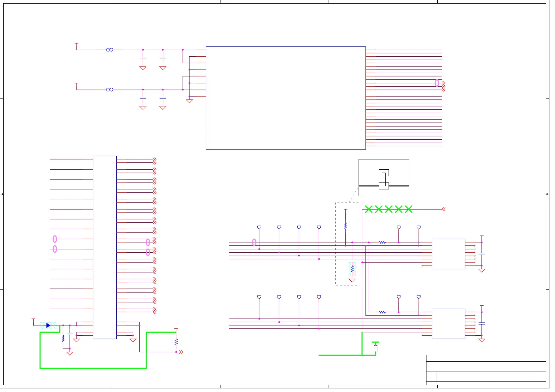Select the double-circle symbol on lower power rail

110,90
